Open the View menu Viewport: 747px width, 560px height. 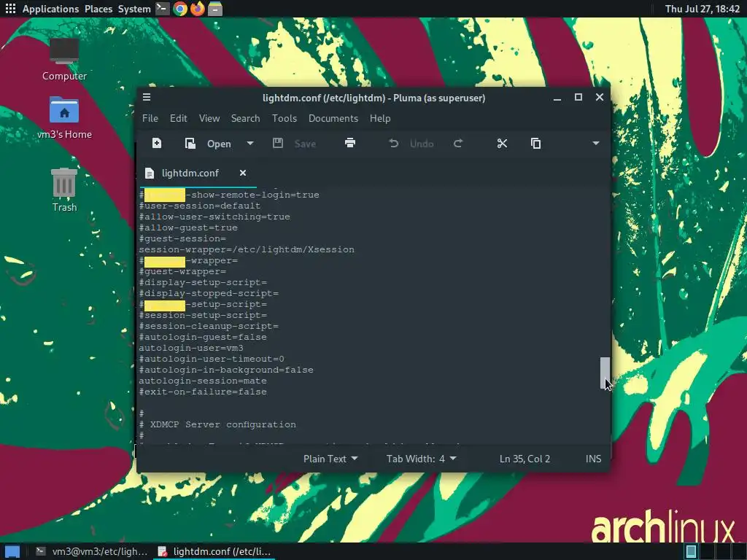tap(209, 118)
